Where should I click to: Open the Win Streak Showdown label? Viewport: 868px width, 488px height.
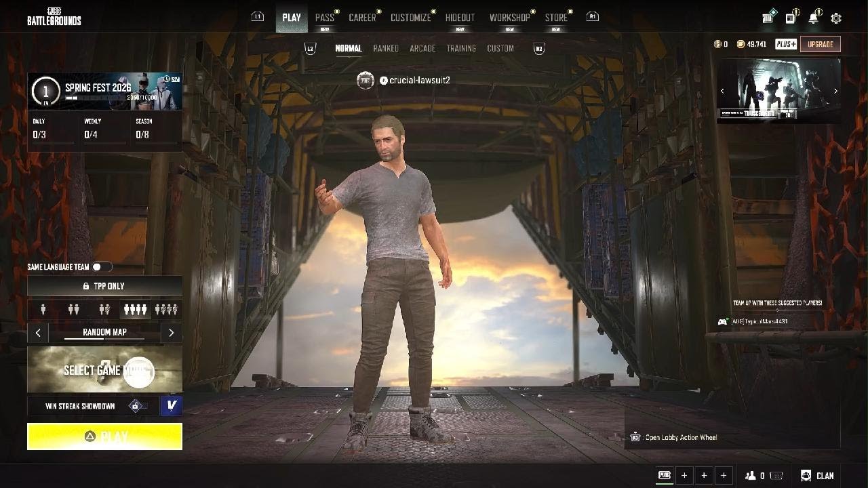[80, 406]
